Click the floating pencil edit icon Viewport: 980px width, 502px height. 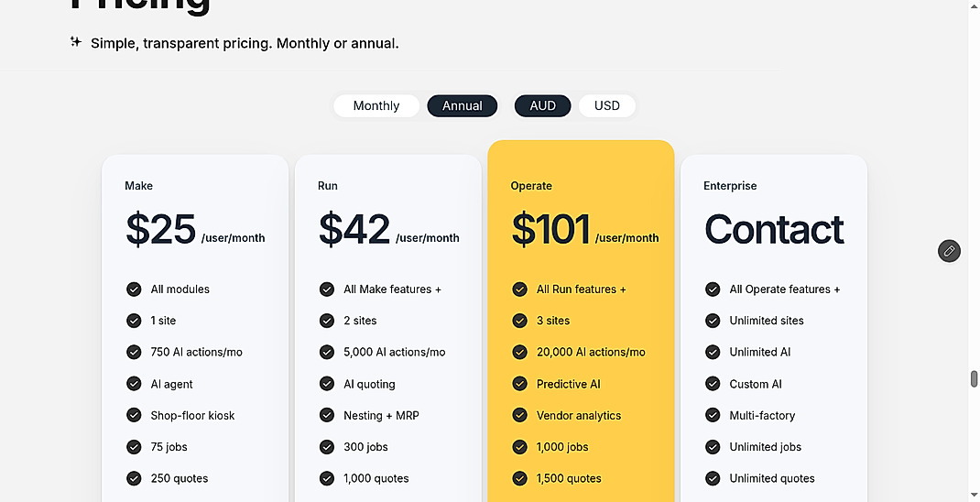click(x=949, y=251)
